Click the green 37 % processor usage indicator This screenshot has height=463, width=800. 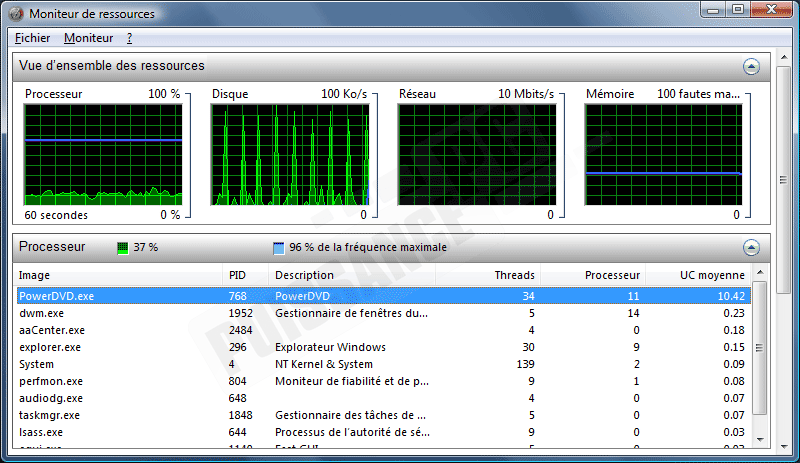pyautogui.click(x=123, y=247)
